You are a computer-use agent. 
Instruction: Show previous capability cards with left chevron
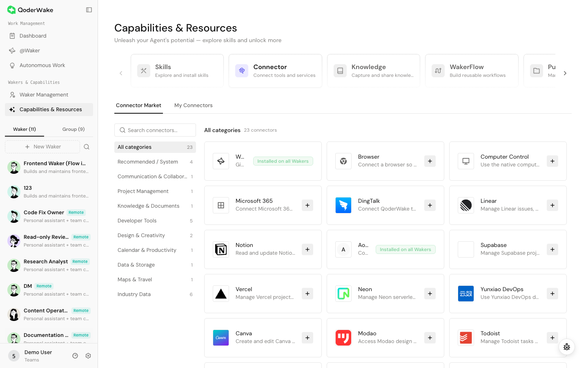(x=121, y=73)
